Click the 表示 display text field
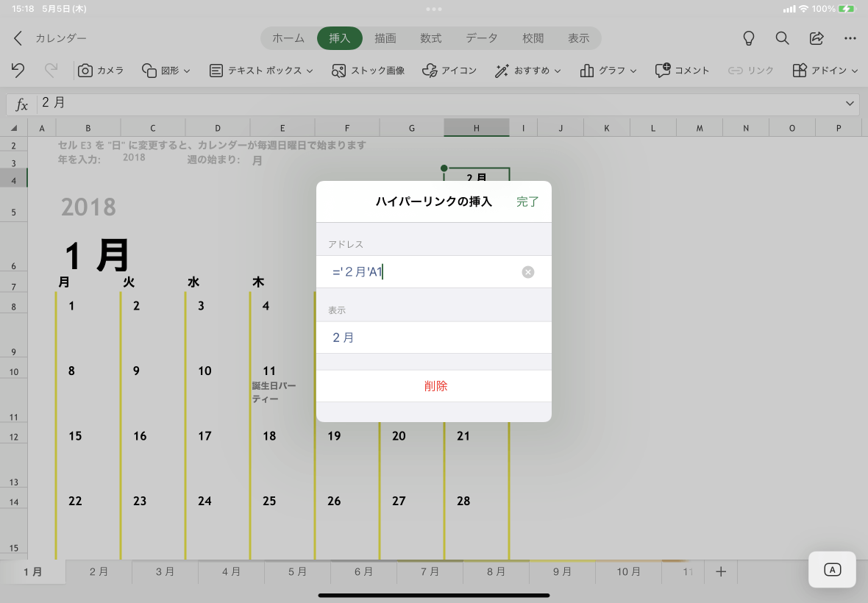Screen dimensions: 868x603 tap(433, 338)
